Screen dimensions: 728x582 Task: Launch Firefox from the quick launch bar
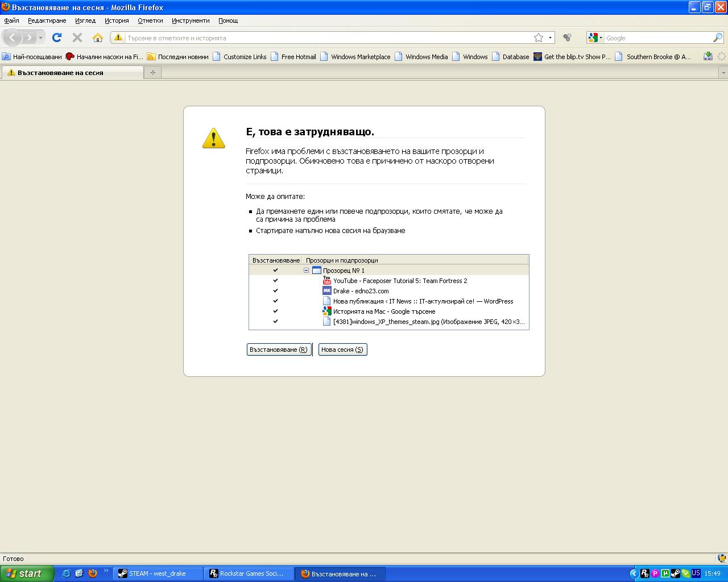93,573
